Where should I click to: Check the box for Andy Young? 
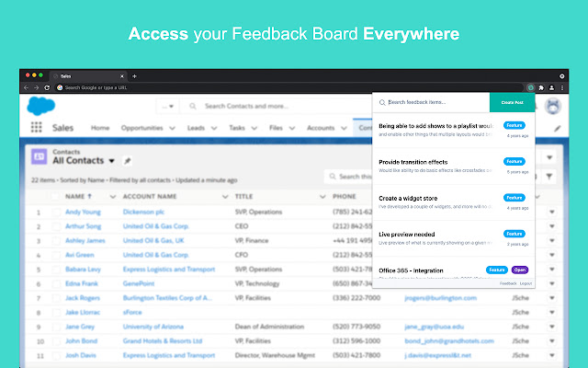[56, 213]
